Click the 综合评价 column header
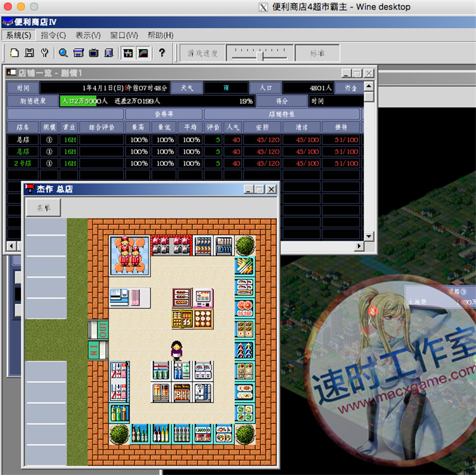The image size is (476, 475). point(102,127)
